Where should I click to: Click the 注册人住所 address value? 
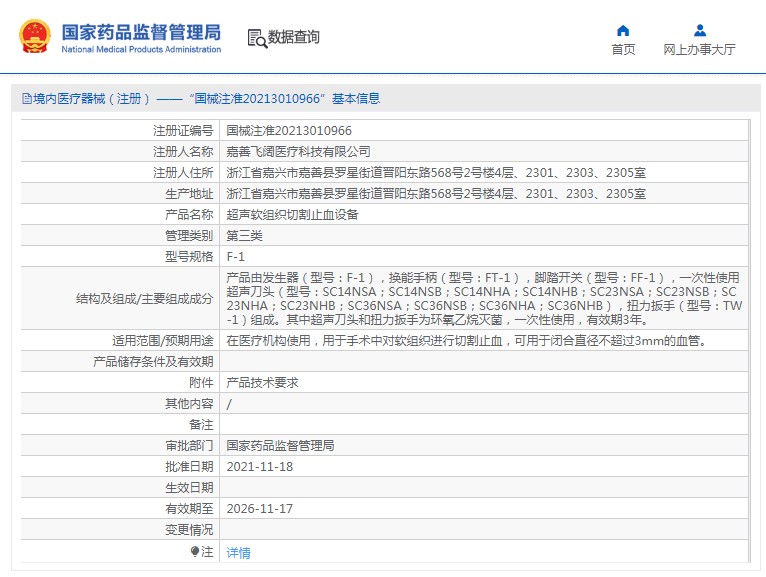click(436, 172)
